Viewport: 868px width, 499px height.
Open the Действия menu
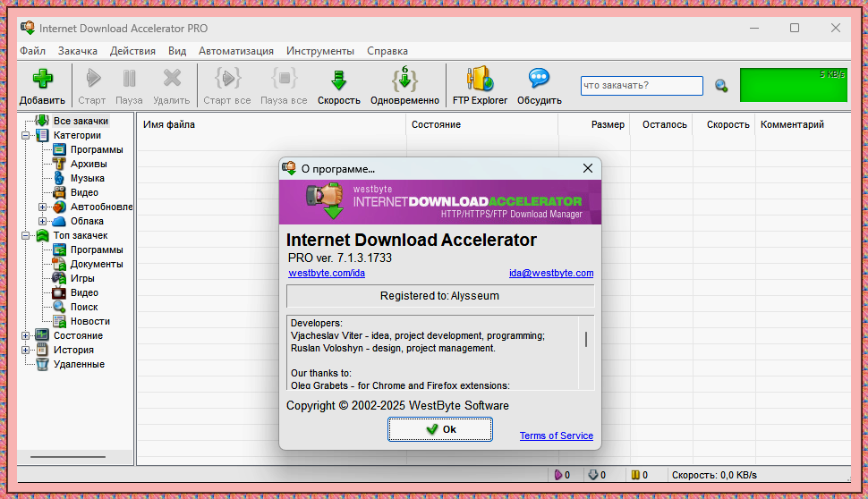(x=132, y=51)
